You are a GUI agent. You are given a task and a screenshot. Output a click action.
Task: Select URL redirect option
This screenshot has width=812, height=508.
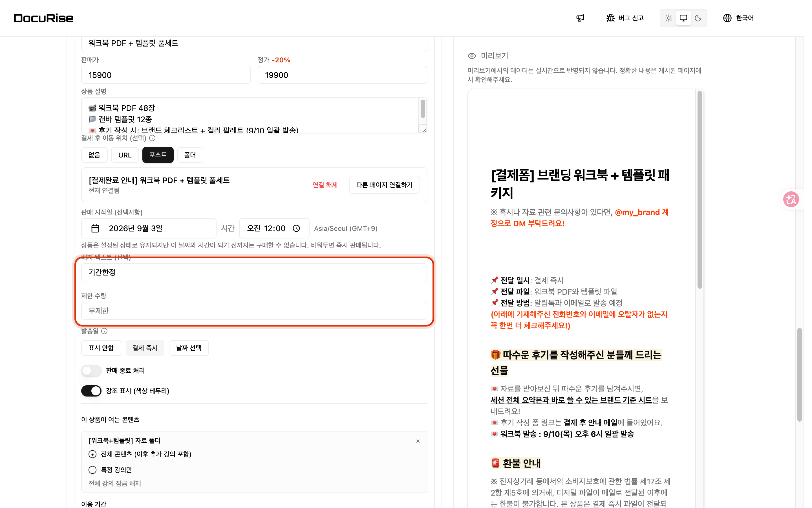(125, 155)
